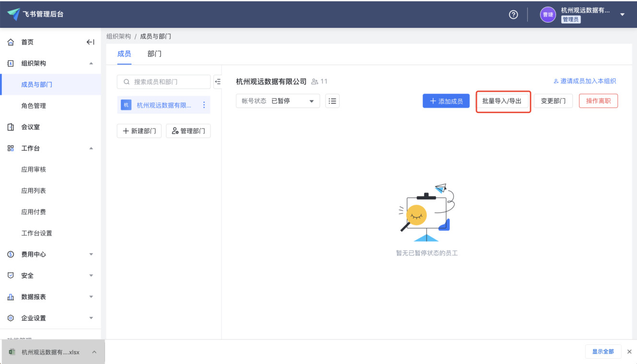Close the downloads bar
The width and height of the screenshot is (637, 364).
pyautogui.click(x=629, y=352)
